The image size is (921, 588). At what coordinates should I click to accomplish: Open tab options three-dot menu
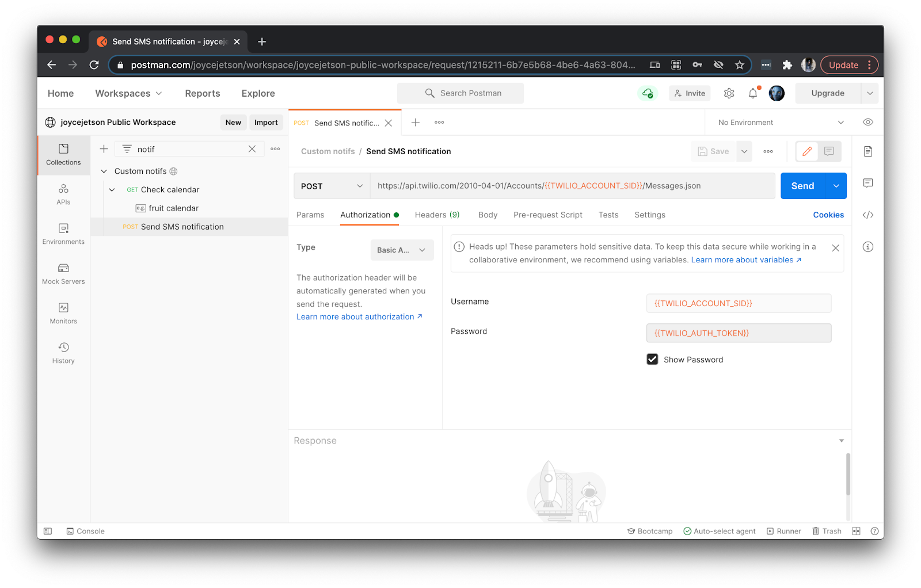click(x=439, y=122)
